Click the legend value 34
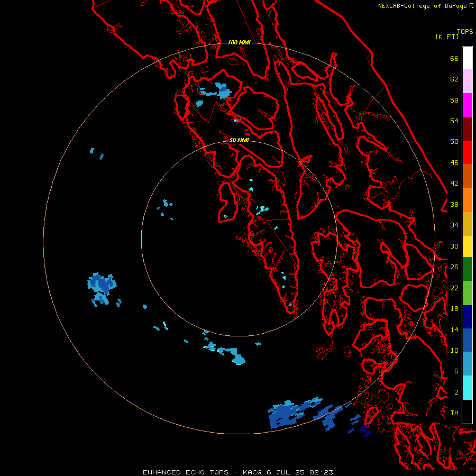Viewport: 476px width, 476px height. tap(454, 225)
